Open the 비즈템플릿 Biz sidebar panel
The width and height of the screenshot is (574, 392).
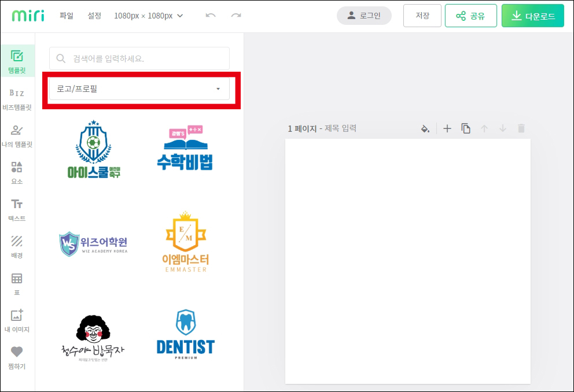17,99
